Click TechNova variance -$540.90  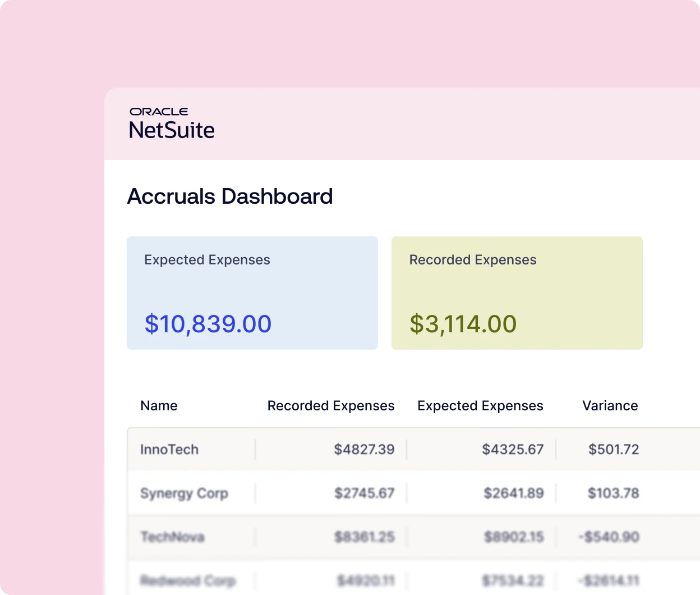609,537
